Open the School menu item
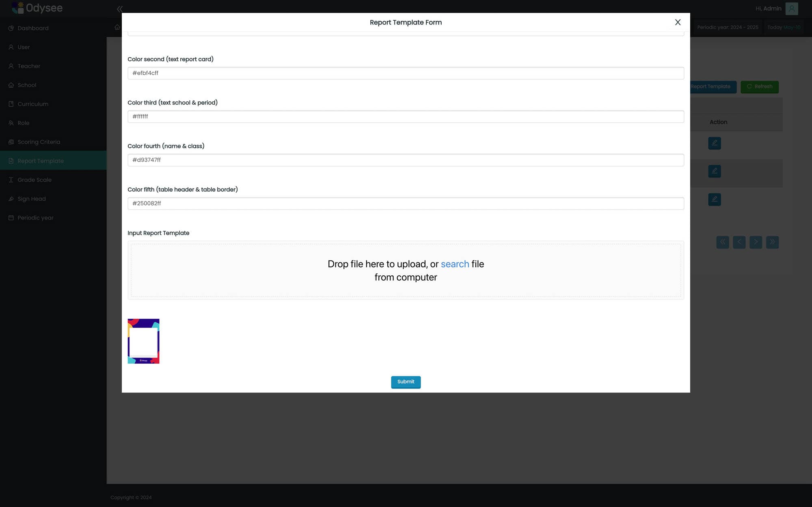Image resolution: width=812 pixels, height=507 pixels. [27, 85]
